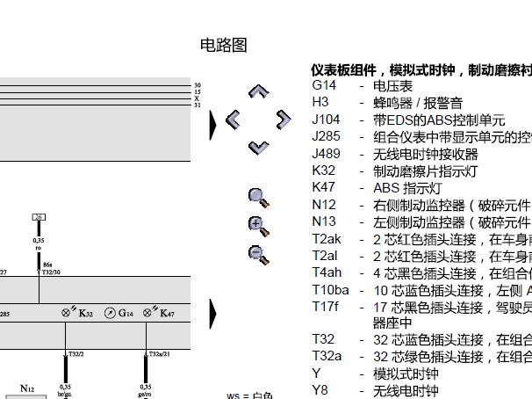
Task: Select the N12 legend code in list
Action: tap(324, 205)
